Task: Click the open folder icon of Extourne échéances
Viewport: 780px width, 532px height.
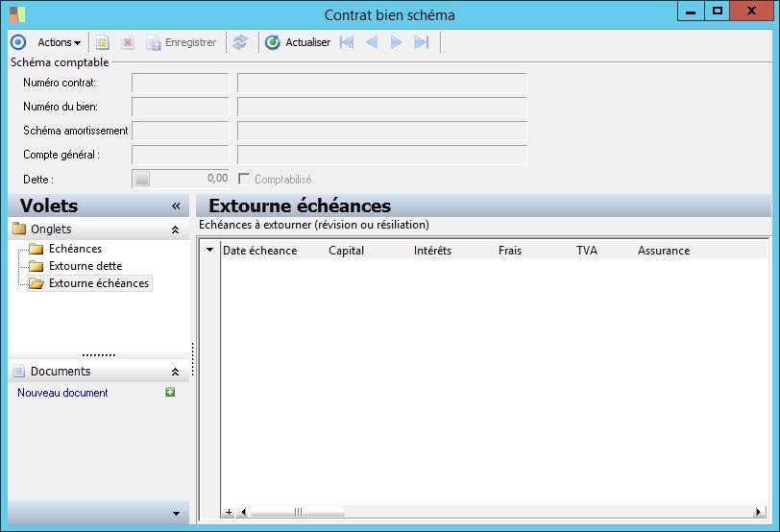Action: coord(36,283)
